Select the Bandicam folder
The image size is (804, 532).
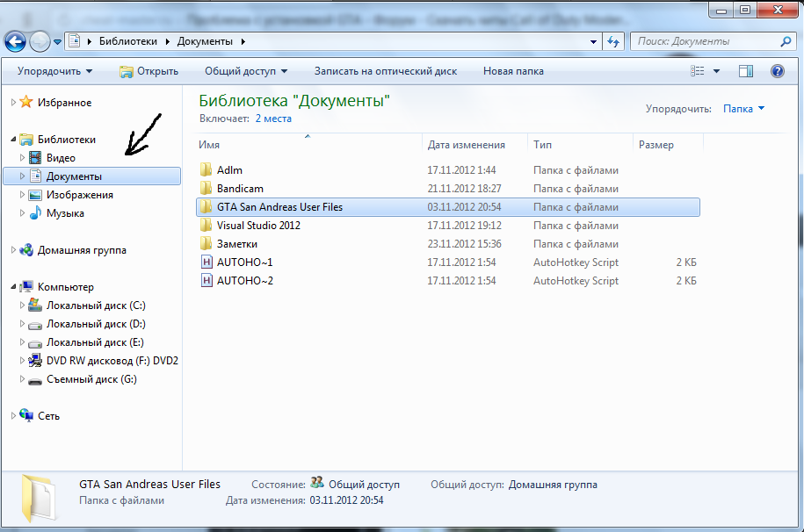point(239,189)
